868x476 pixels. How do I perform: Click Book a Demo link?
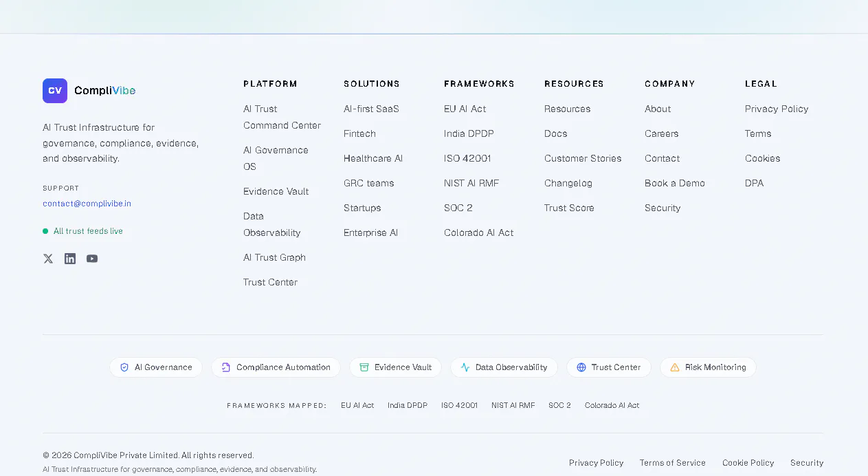tap(675, 183)
